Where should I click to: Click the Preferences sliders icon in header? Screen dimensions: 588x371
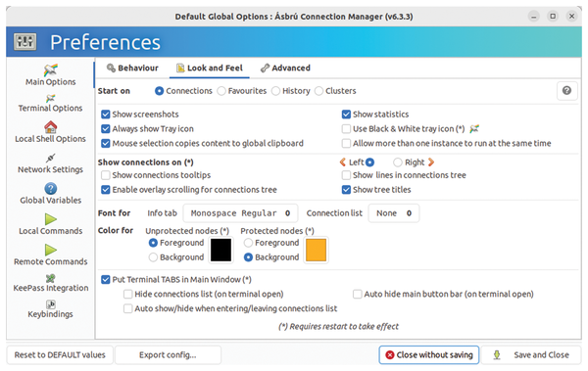coord(25,41)
